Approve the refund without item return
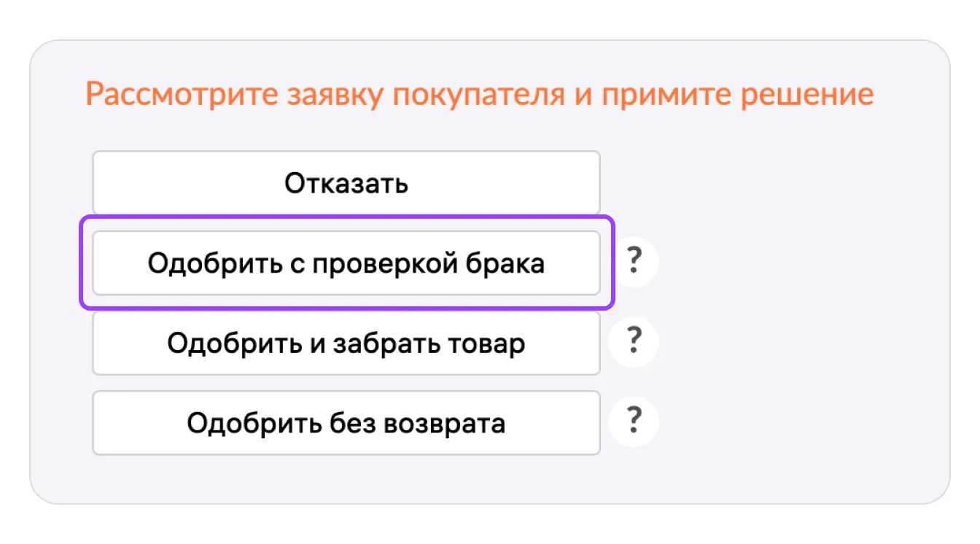This screenshot has height=544, width=980. click(346, 423)
